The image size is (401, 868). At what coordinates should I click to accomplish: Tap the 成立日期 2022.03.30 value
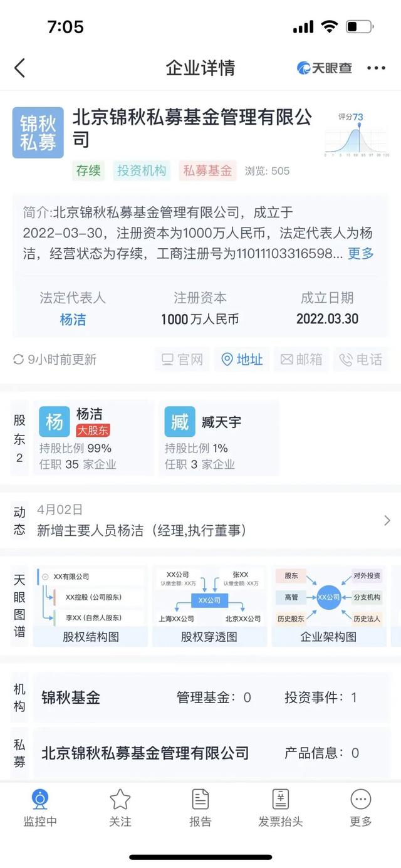[x=327, y=319]
